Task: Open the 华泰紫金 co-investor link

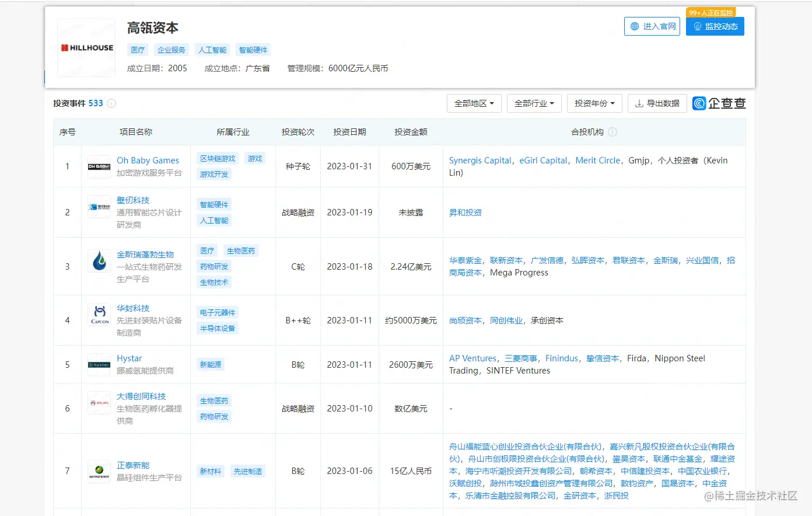Action: pyautogui.click(x=466, y=260)
